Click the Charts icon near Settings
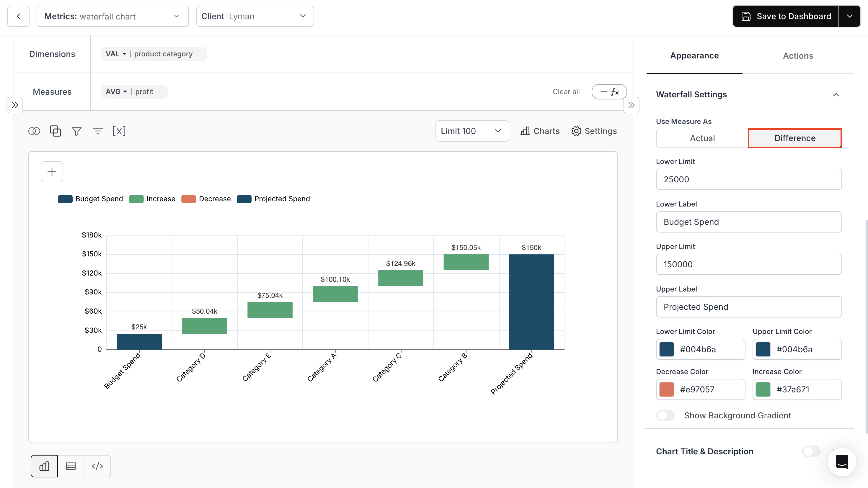Screen dimensions: 868x488 [x=539, y=131]
